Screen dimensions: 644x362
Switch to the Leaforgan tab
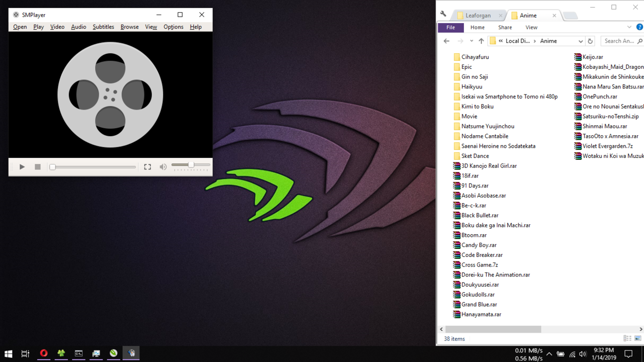(x=478, y=16)
